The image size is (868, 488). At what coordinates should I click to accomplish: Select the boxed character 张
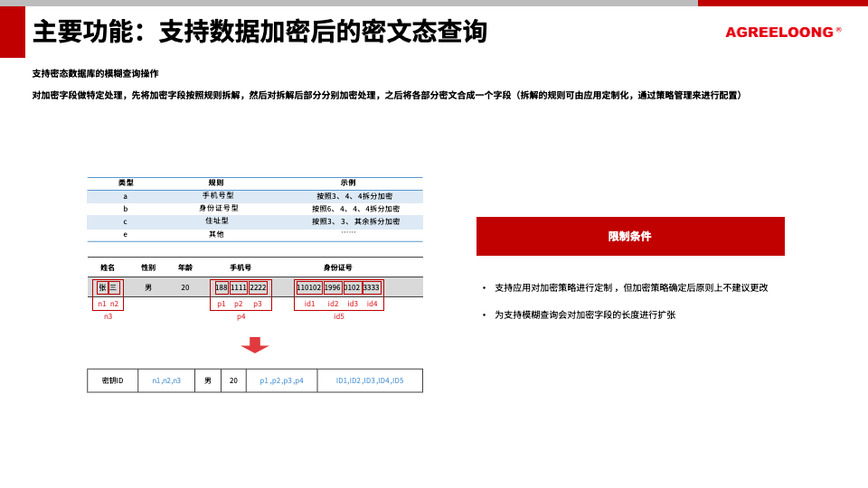click(x=102, y=287)
